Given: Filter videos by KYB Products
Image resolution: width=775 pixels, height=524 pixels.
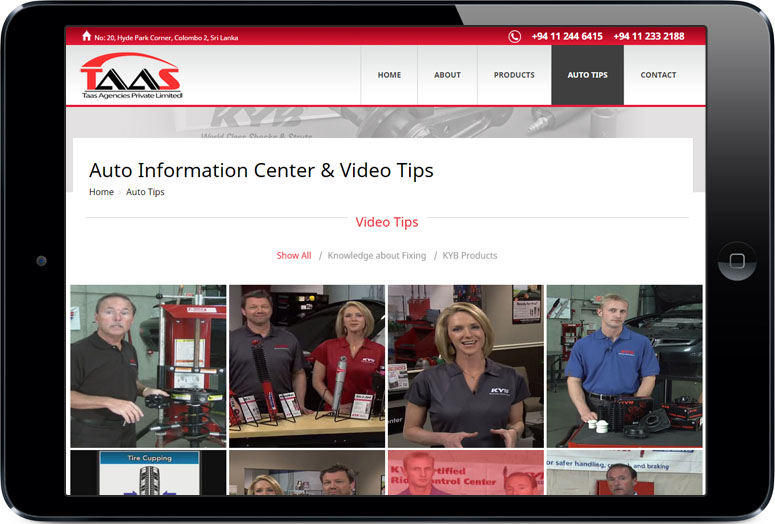Looking at the screenshot, I should click(x=470, y=256).
